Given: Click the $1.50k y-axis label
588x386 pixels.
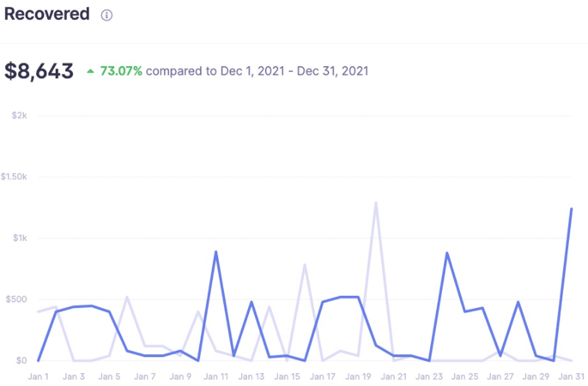Looking at the screenshot, I should pos(15,177).
